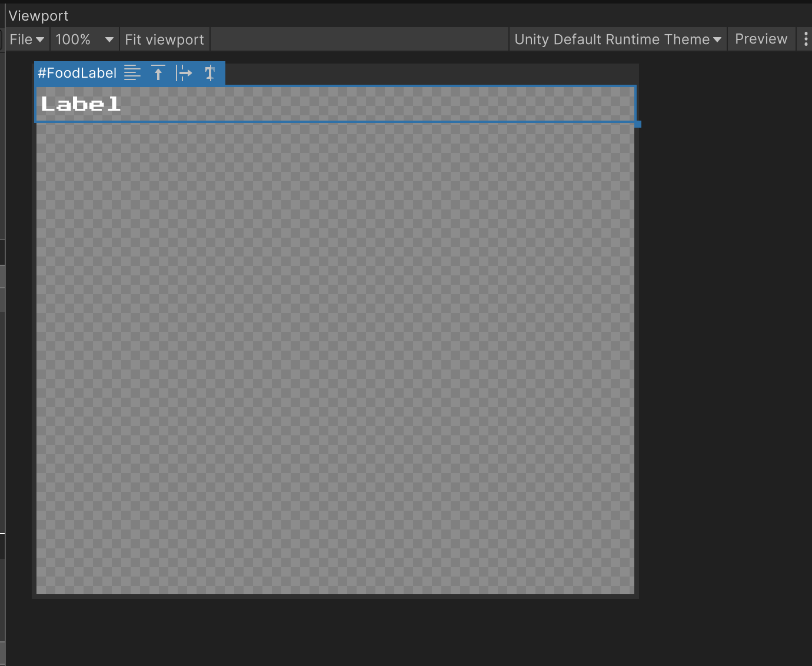Image resolution: width=812 pixels, height=666 pixels.
Task: Expand the 100% zoom level dropdown
Action: pyautogui.click(x=84, y=39)
